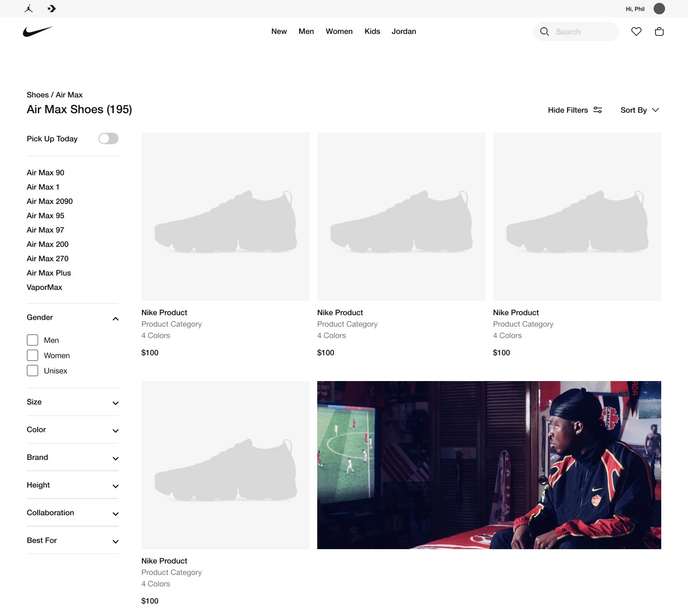Click the Shoes breadcrumb link

point(38,95)
